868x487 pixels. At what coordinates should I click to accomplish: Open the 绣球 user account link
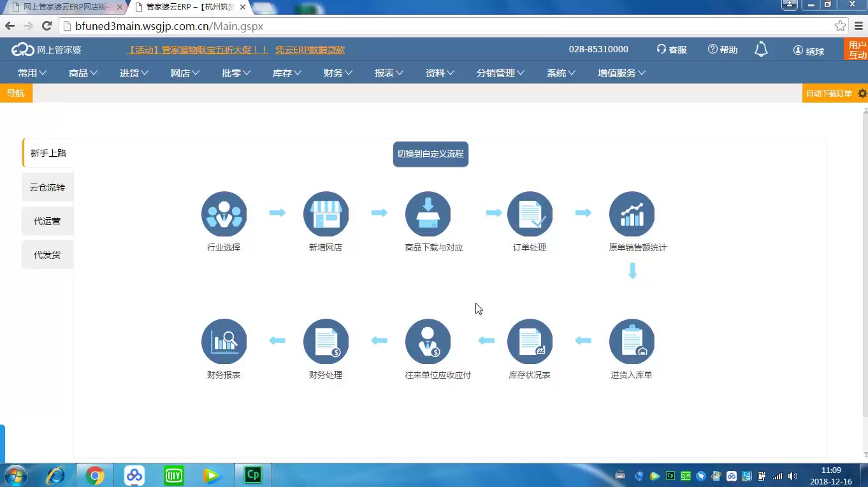click(809, 50)
